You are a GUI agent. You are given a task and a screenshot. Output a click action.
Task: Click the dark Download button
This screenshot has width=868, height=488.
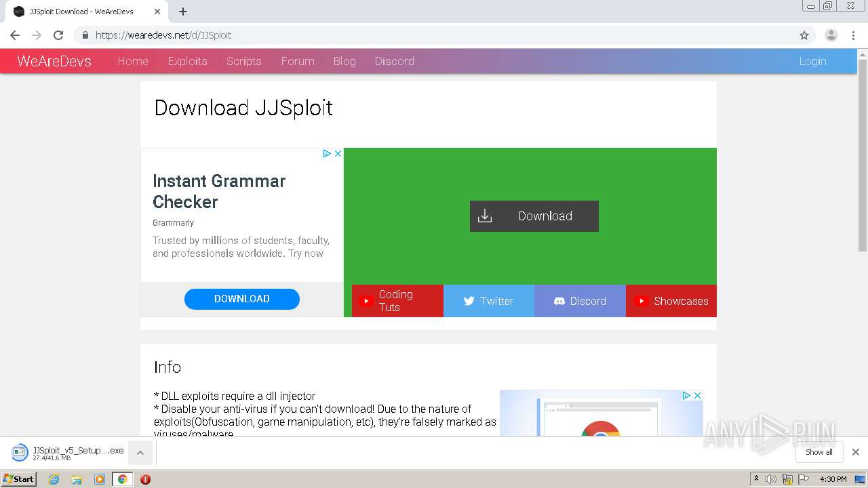click(534, 216)
